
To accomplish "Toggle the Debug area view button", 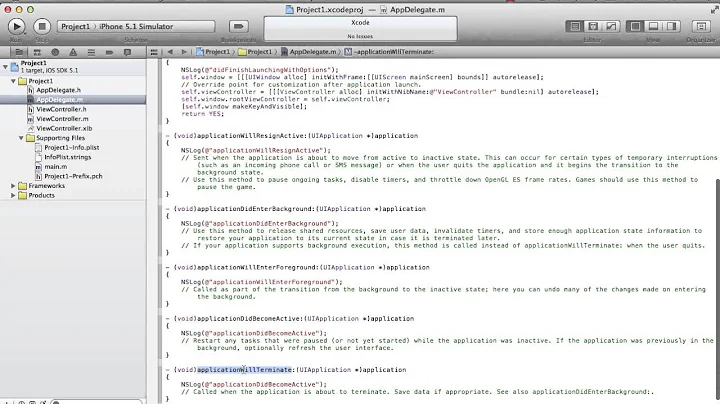I will [x=653, y=27].
